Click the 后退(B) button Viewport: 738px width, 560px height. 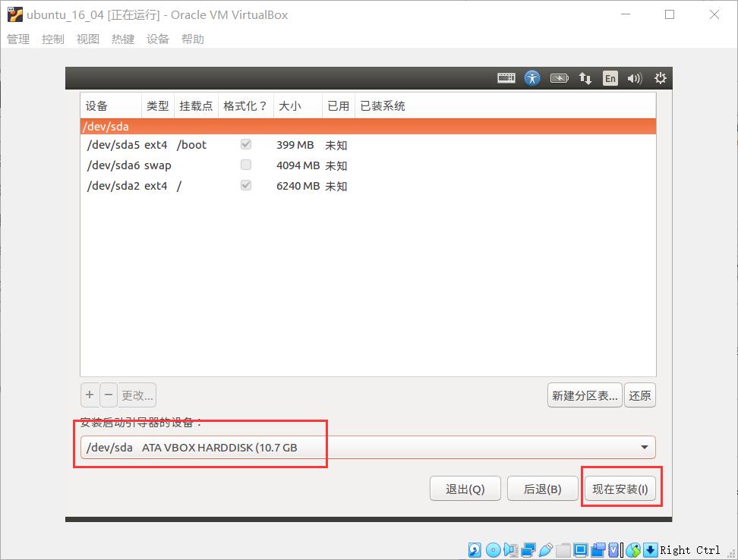click(x=542, y=489)
